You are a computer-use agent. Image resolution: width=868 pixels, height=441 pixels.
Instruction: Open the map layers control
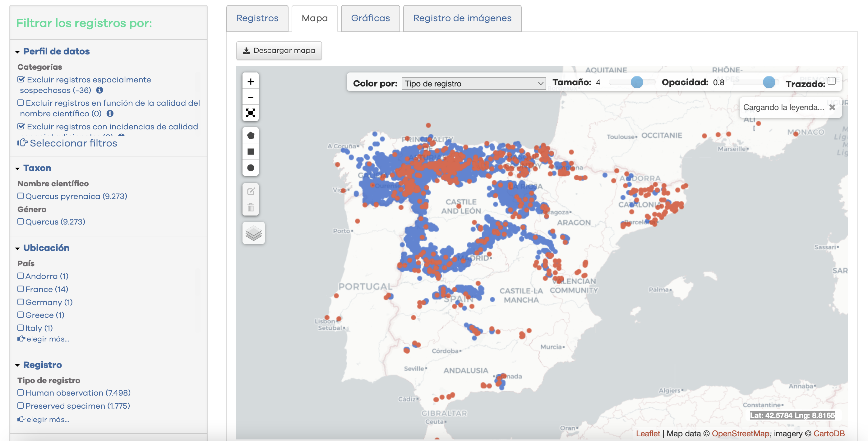[253, 233]
